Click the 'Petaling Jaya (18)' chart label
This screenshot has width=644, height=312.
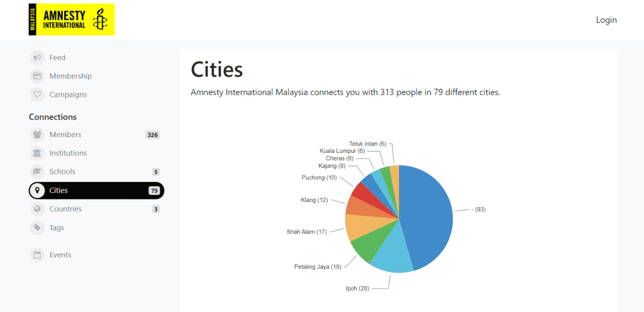click(x=318, y=267)
